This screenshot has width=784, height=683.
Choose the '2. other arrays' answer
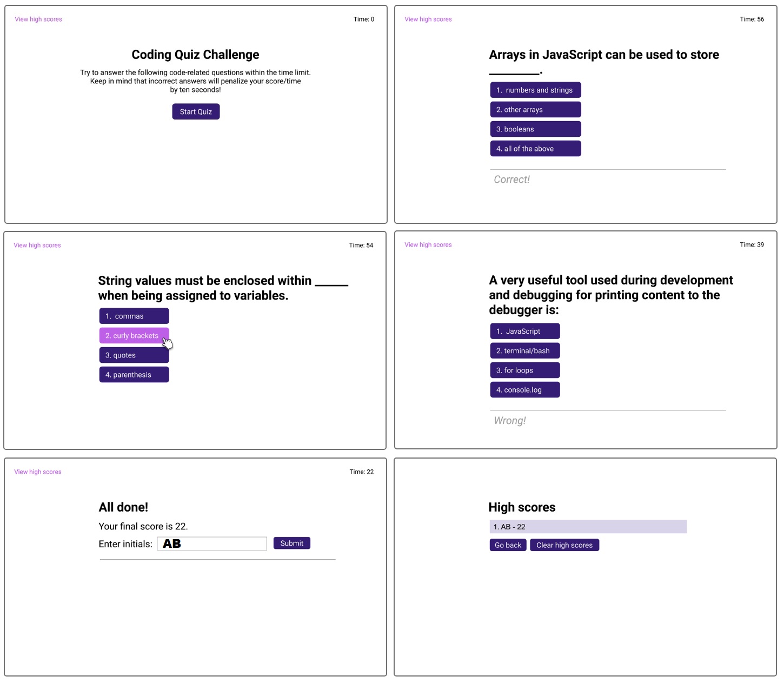pyautogui.click(x=535, y=110)
